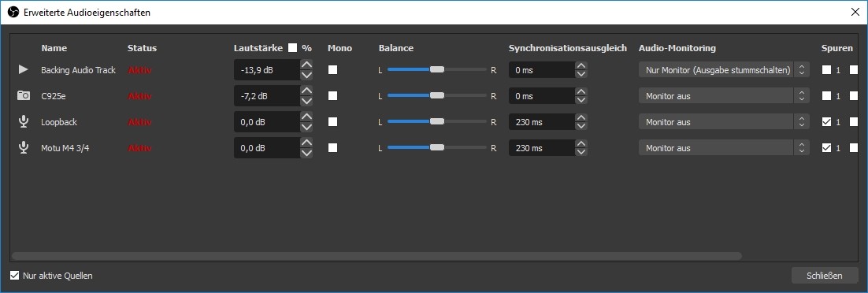Screen dimensions: 868x293
Task: Decrease sync offset of C925e
Action: tap(581, 100)
